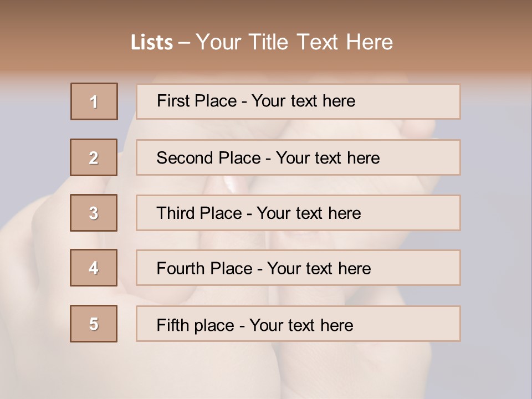Click the word Fifth in last bar
Image resolution: width=532 pixels, height=399 pixels.
click(172, 325)
